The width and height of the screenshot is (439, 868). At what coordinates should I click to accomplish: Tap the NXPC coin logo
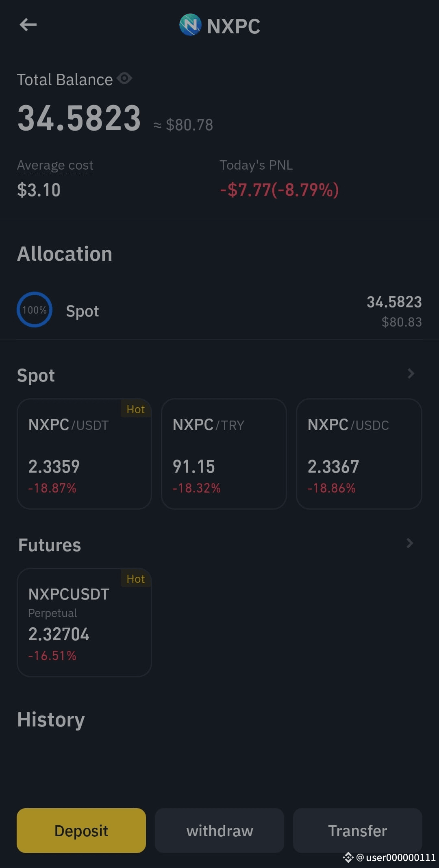pyautogui.click(x=190, y=25)
